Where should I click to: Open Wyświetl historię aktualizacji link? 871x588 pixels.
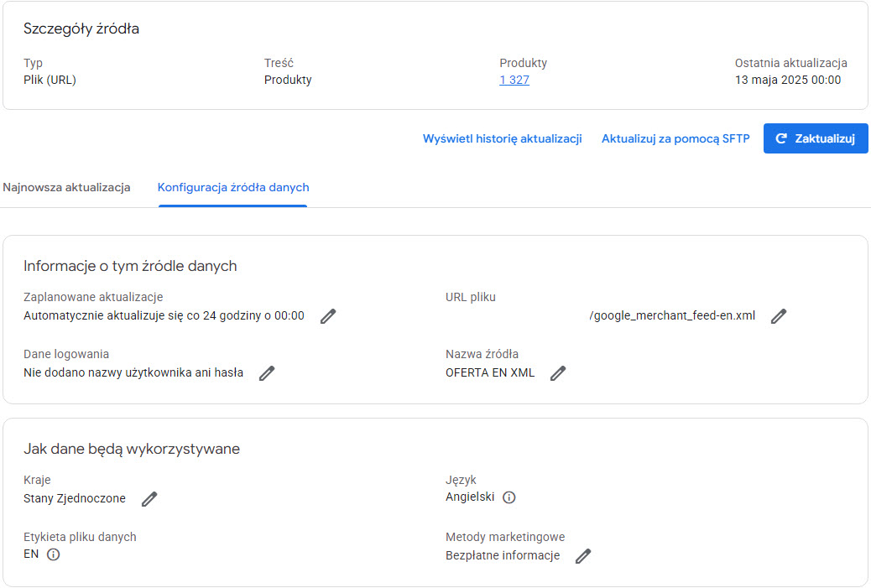tap(502, 139)
